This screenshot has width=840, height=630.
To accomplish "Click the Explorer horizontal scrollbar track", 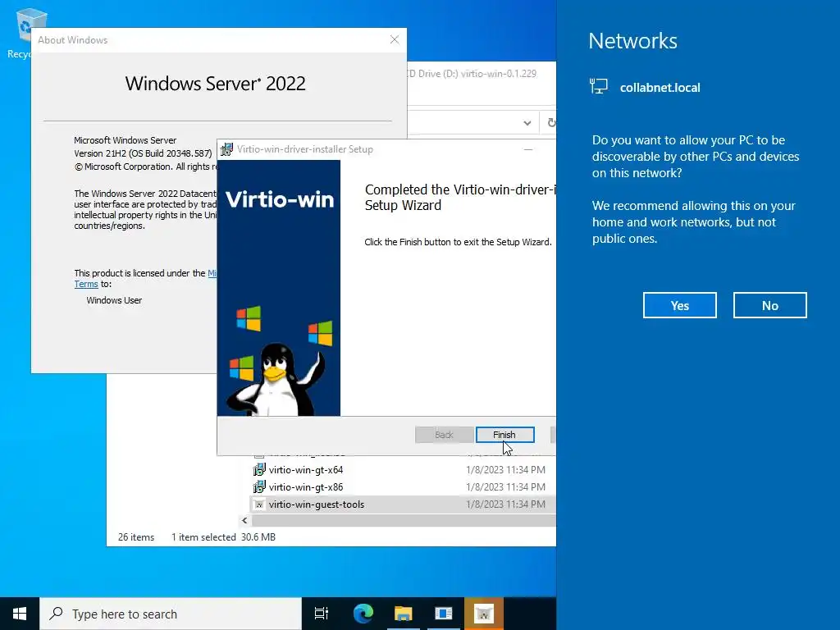I will click(x=404, y=520).
